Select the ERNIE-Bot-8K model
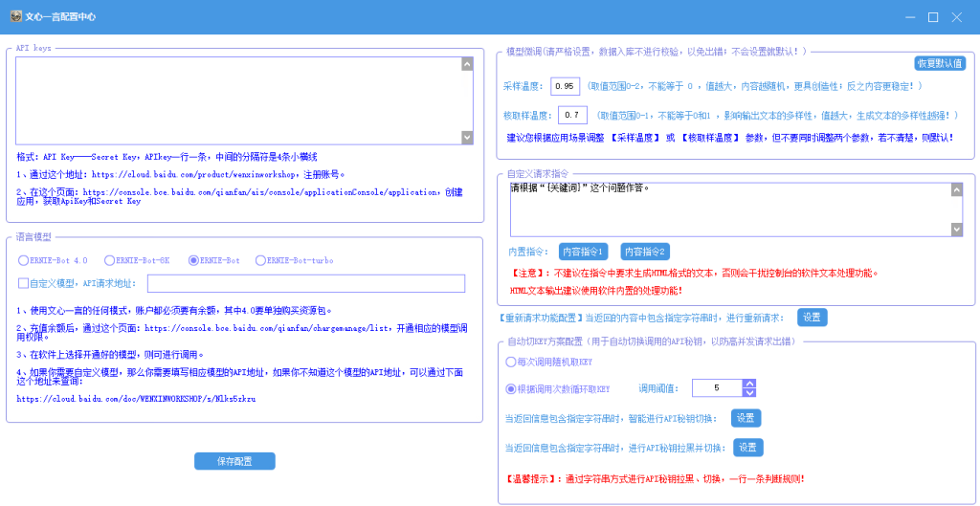The width and height of the screenshot is (980, 506). pyautogui.click(x=136, y=260)
